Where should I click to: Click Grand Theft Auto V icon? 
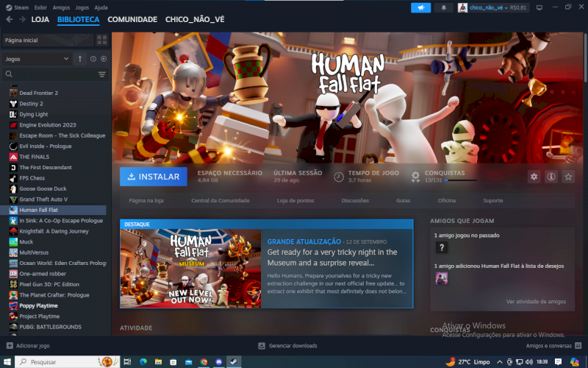[13, 199]
